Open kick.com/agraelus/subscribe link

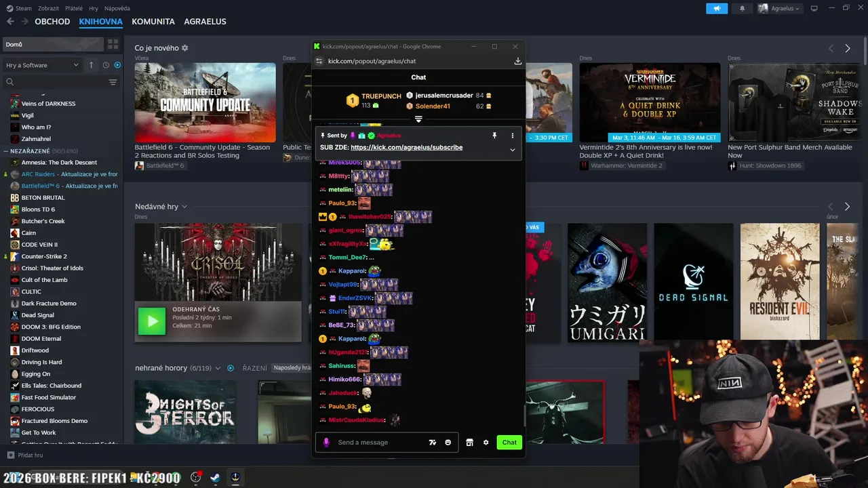407,147
